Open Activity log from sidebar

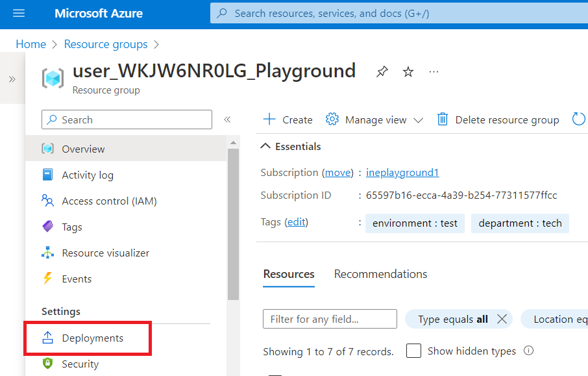point(87,175)
